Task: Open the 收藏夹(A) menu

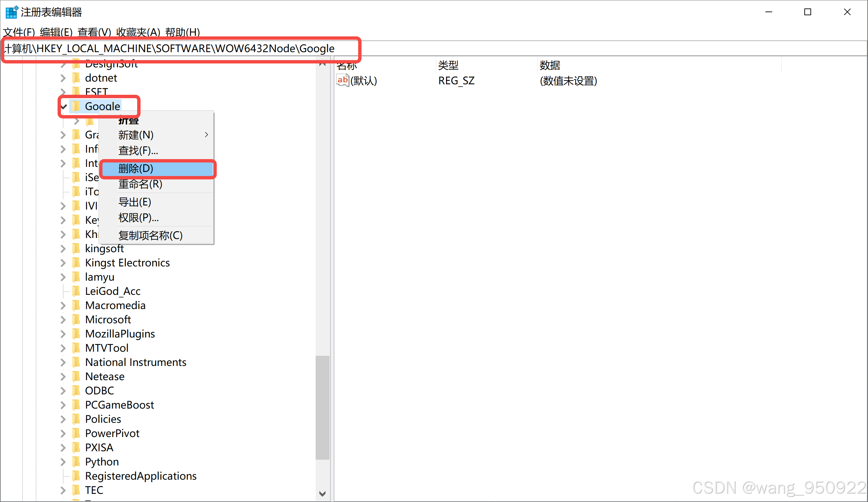Action: coord(138,32)
